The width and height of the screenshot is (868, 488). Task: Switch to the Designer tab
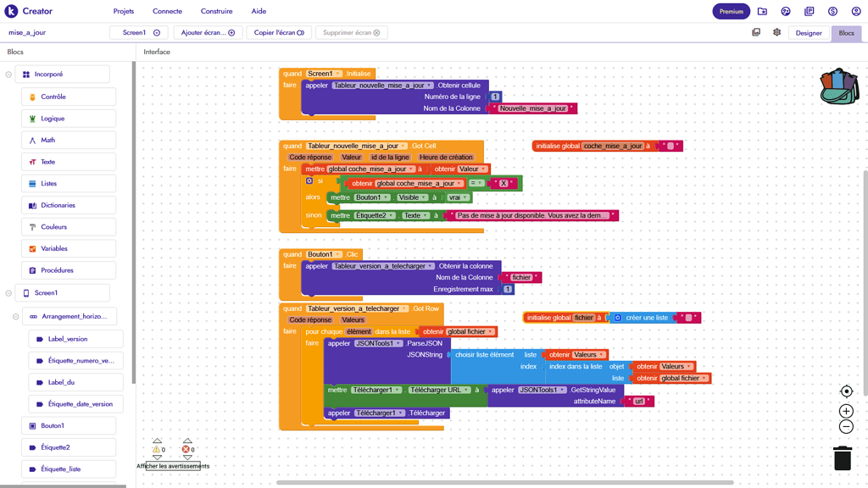810,32
